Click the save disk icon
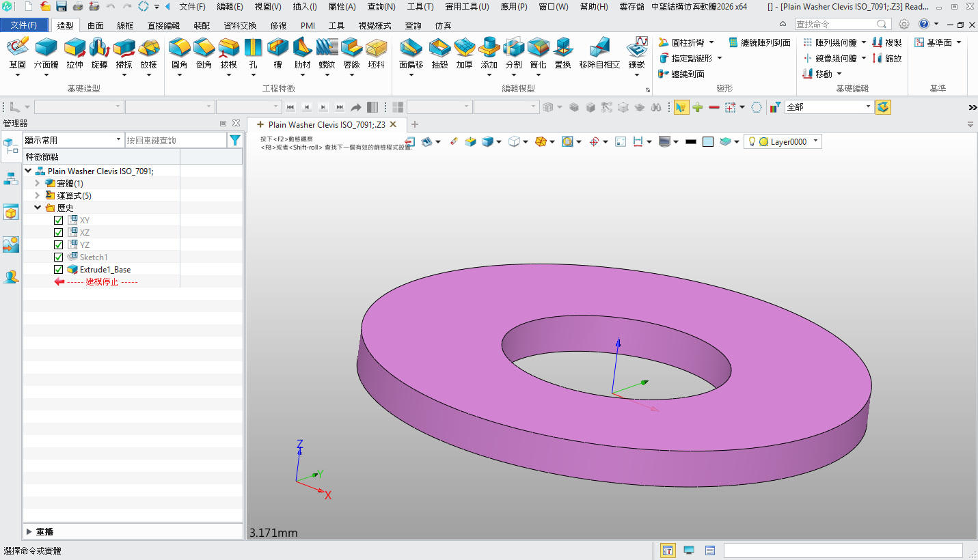The image size is (978, 560). click(x=61, y=6)
